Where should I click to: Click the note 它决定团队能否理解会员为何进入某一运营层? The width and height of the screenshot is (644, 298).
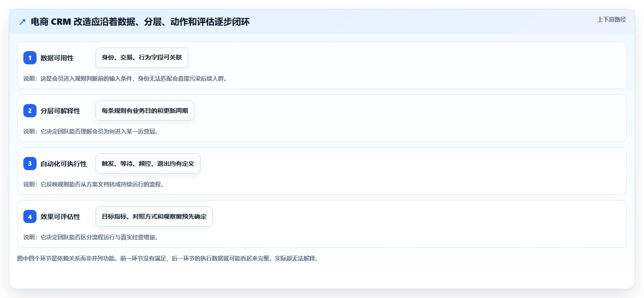91,131
